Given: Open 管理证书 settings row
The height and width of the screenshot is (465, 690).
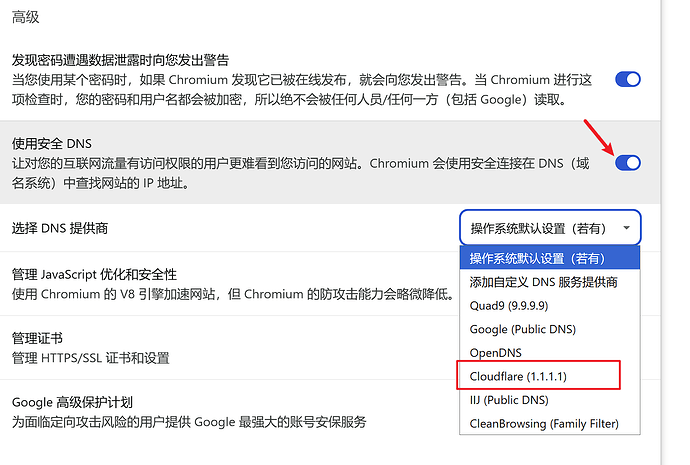Looking at the screenshot, I should point(229,348).
